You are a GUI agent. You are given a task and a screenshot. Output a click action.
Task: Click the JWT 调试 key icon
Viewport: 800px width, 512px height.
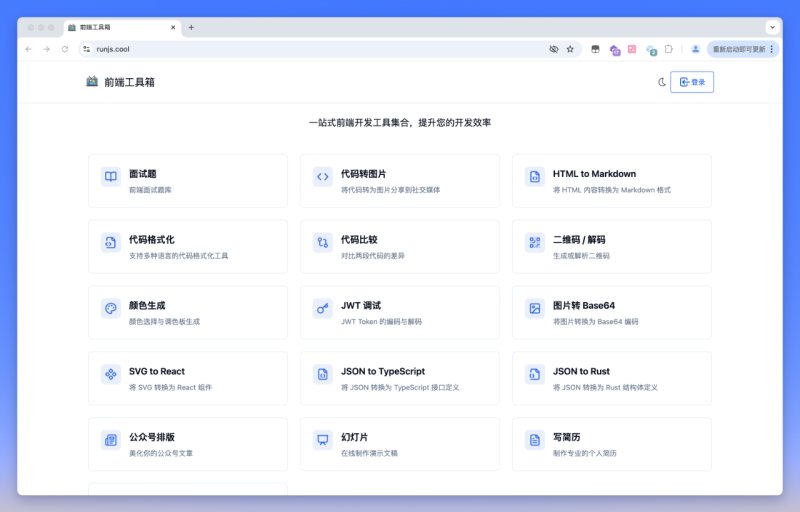[x=322, y=308]
